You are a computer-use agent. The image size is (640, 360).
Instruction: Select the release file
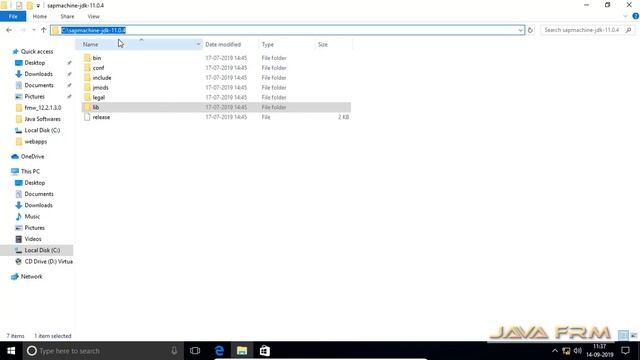(x=101, y=117)
